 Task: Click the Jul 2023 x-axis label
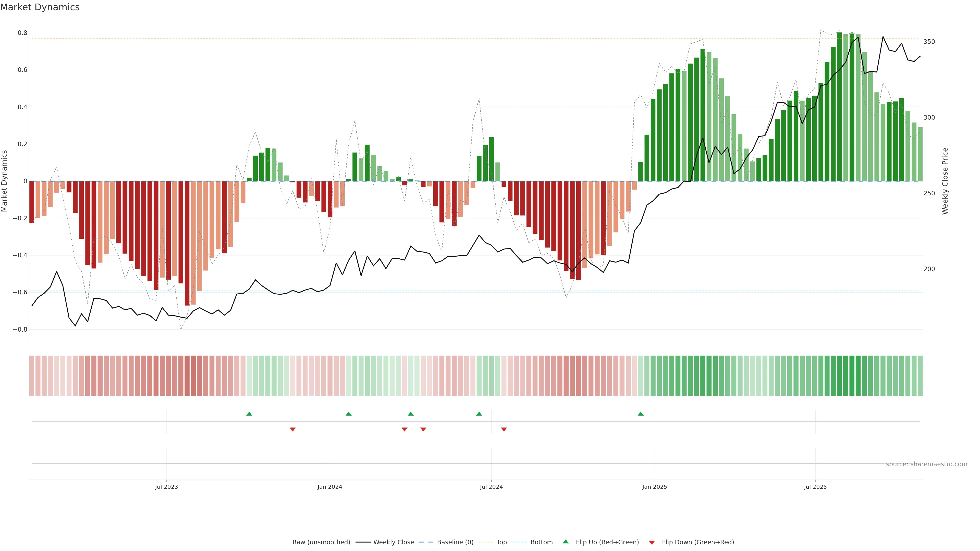click(166, 487)
